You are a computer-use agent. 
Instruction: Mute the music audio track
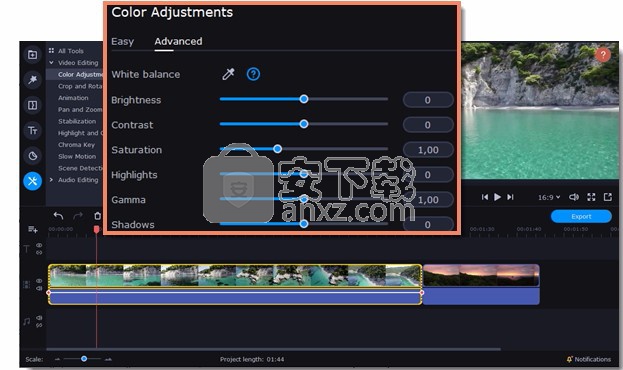pos(39,318)
